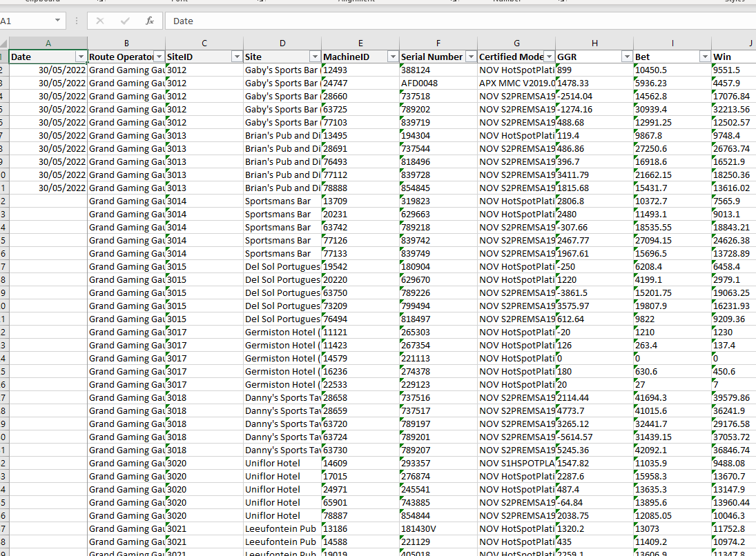This screenshot has height=556, width=756.
Task: Select the MachineID cell 22533
Action: click(x=360, y=384)
